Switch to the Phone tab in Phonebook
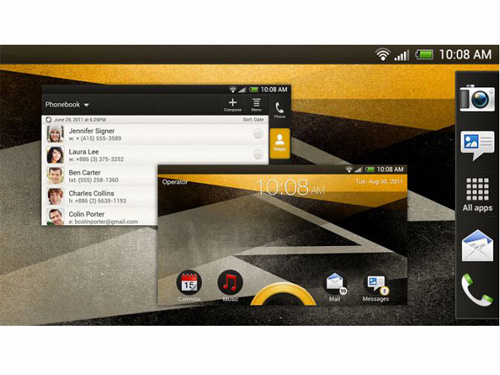 coord(279,110)
